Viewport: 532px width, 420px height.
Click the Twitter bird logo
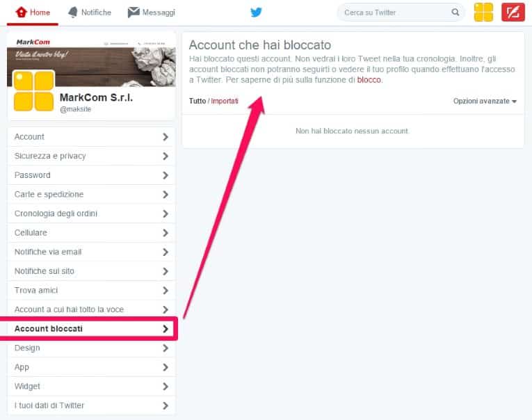pos(256,13)
